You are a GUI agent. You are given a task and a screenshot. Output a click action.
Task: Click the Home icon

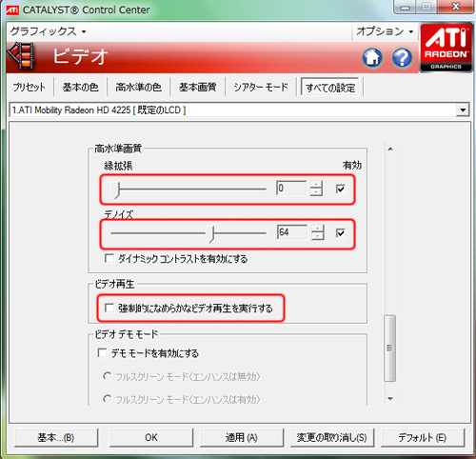[372, 58]
